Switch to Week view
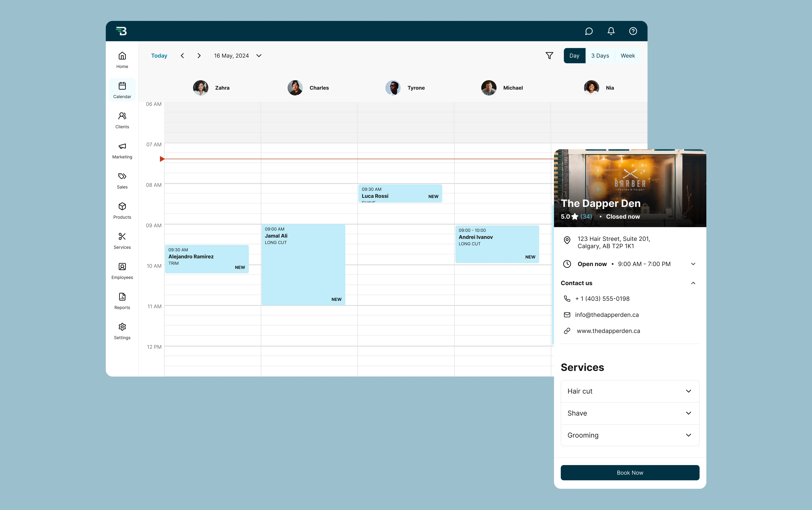The width and height of the screenshot is (812, 510). [x=627, y=56]
